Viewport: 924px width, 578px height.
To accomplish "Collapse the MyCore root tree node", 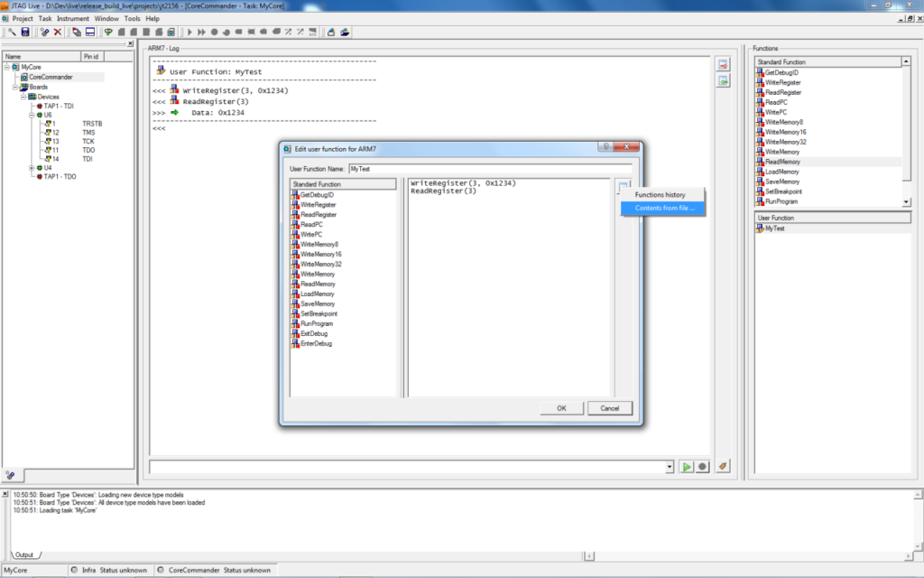I will (7, 67).
